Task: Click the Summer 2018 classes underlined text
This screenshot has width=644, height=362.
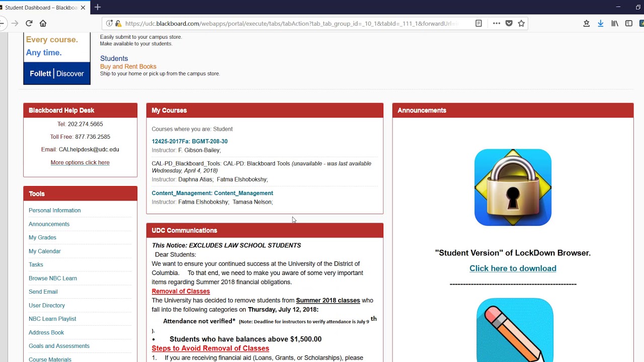Action: pos(328,300)
